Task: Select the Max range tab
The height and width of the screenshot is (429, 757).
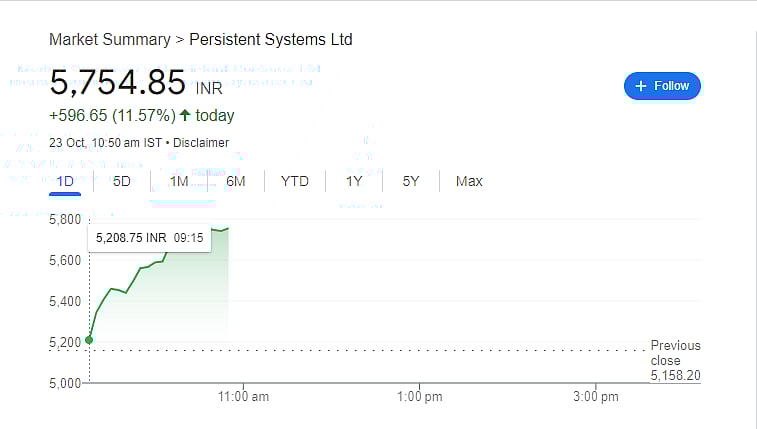Action: (x=469, y=181)
